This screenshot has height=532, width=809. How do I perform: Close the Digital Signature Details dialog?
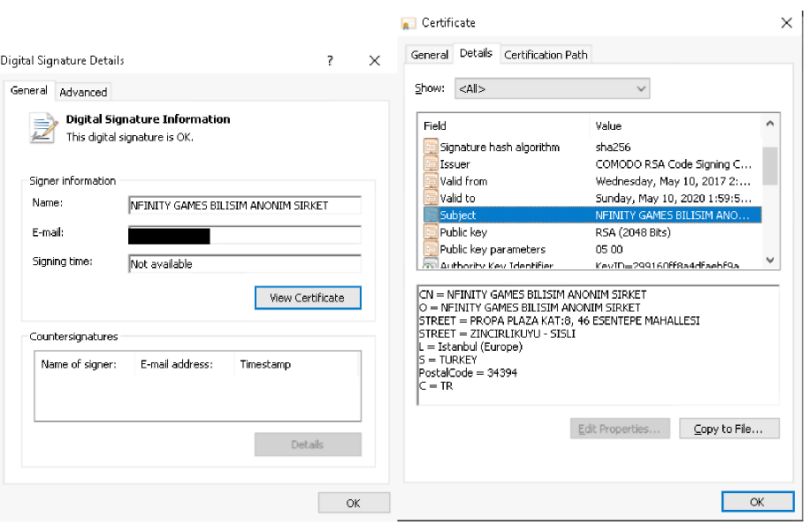375,61
